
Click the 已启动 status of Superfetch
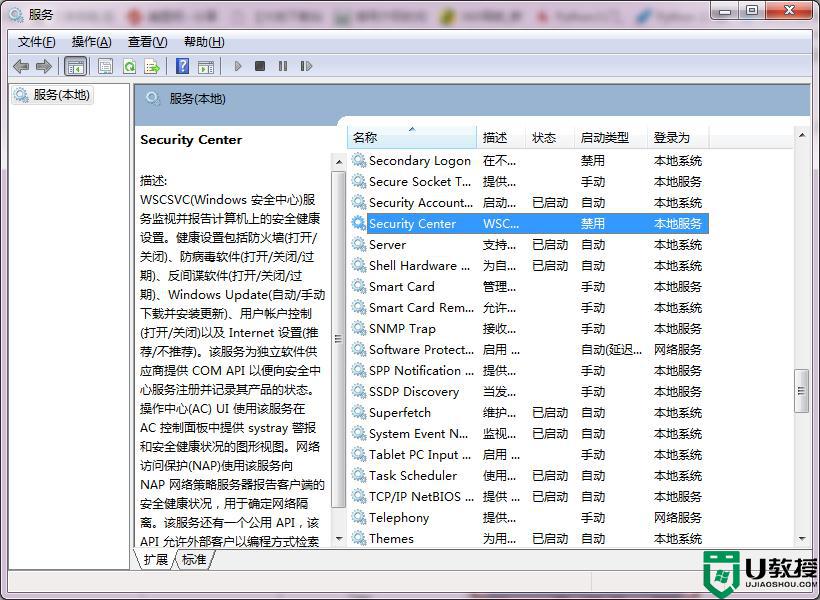tap(550, 413)
